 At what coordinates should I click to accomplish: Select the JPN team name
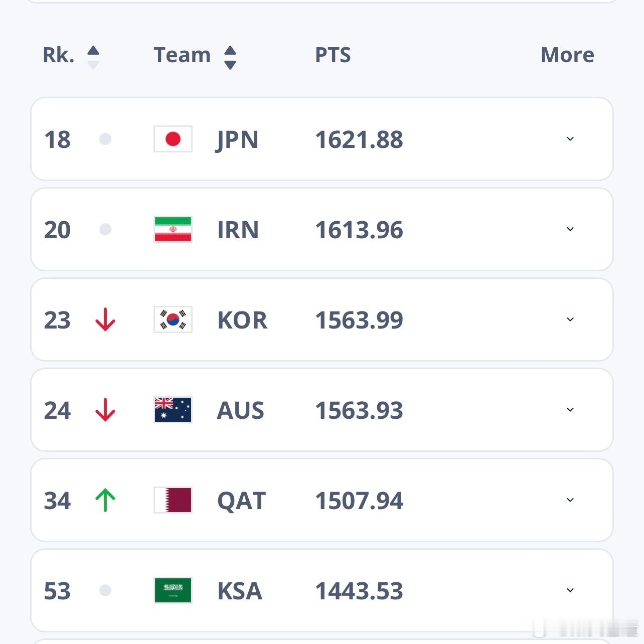(237, 140)
